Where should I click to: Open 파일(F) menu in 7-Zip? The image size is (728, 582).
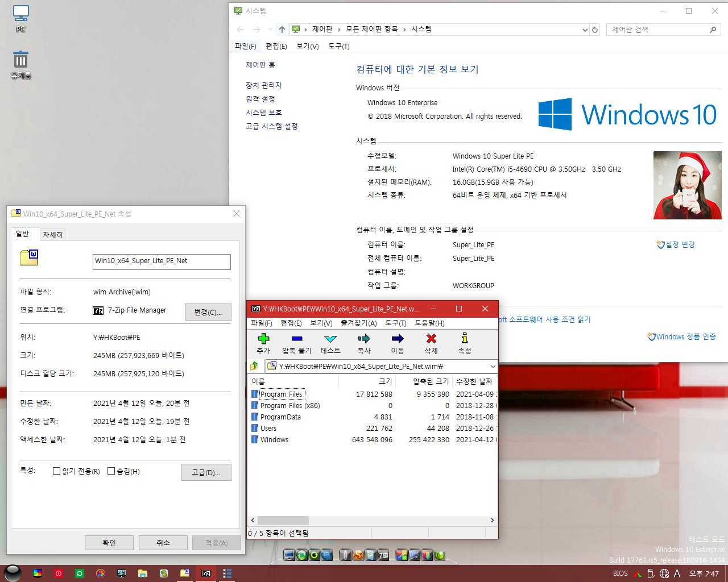point(262,323)
